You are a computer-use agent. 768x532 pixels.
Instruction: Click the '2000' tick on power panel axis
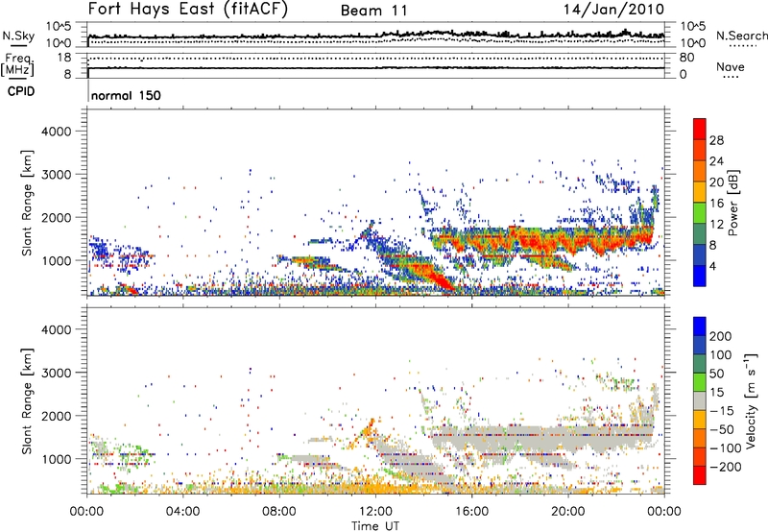coord(56,217)
